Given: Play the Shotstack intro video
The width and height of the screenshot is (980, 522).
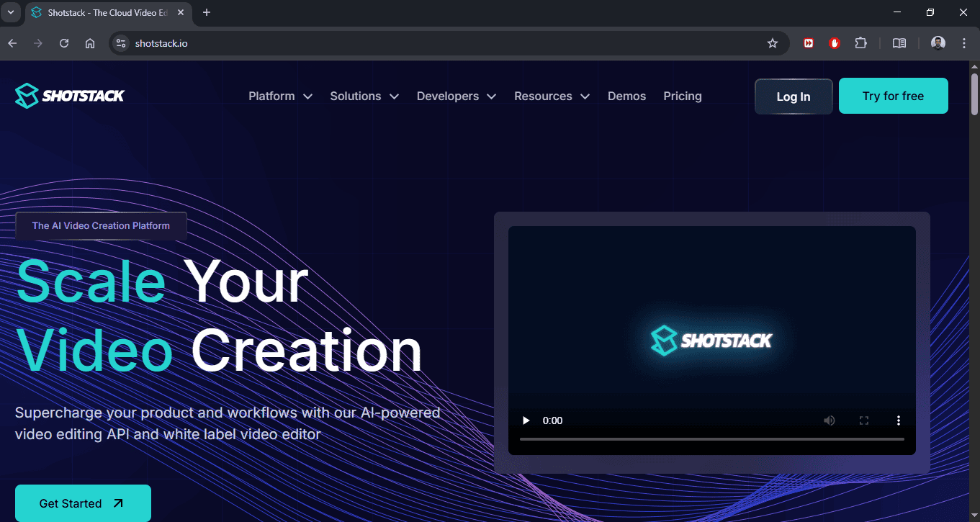Looking at the screenshot, I should click(x=526, y=420).
